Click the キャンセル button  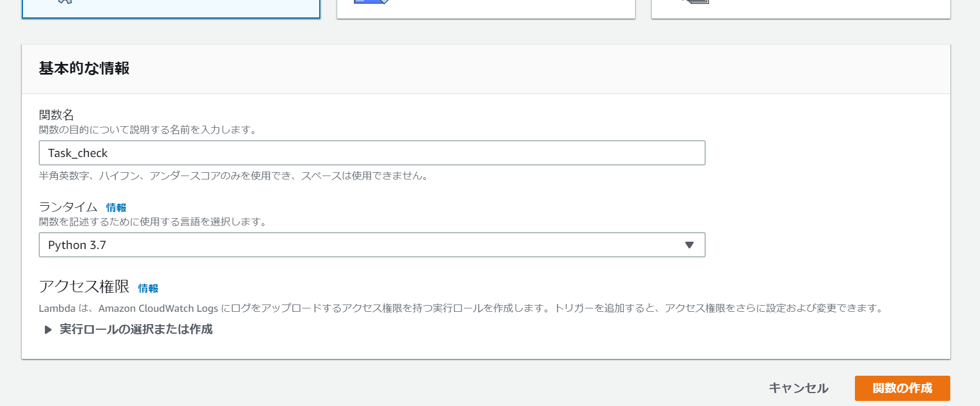(x=798, y=388)
